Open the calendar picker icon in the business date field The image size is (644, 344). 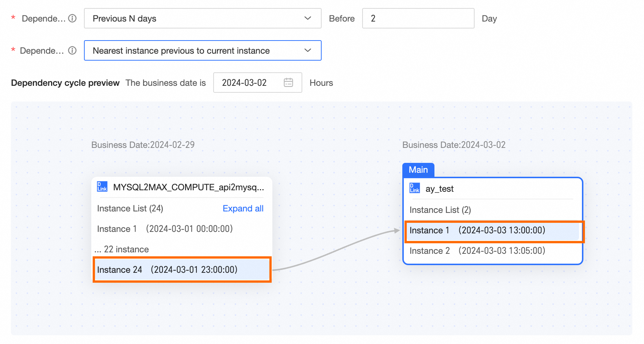pyautogui.click(x=288, y=83)
